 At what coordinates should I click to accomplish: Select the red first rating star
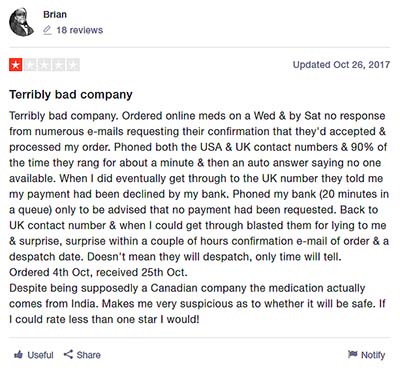[x=16, y=65]
